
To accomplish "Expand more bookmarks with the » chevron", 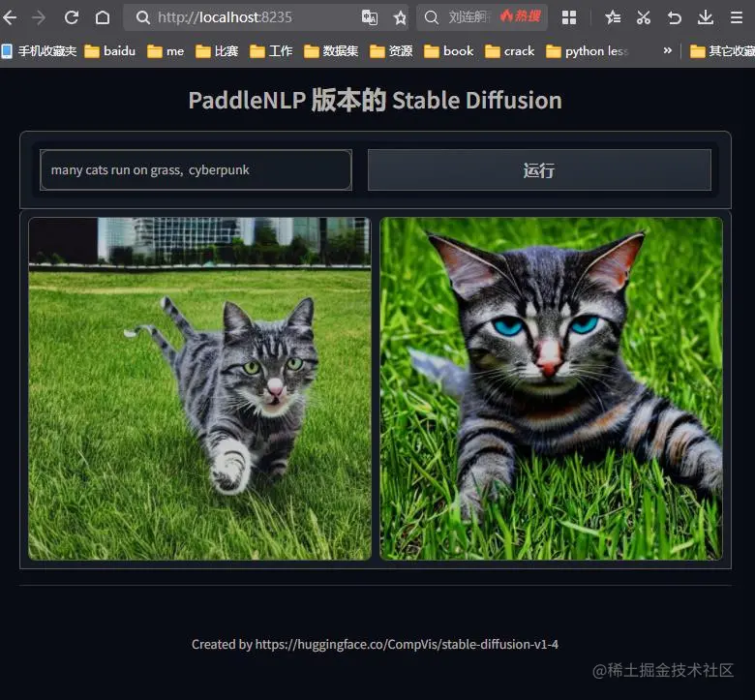I will [667, 50].
